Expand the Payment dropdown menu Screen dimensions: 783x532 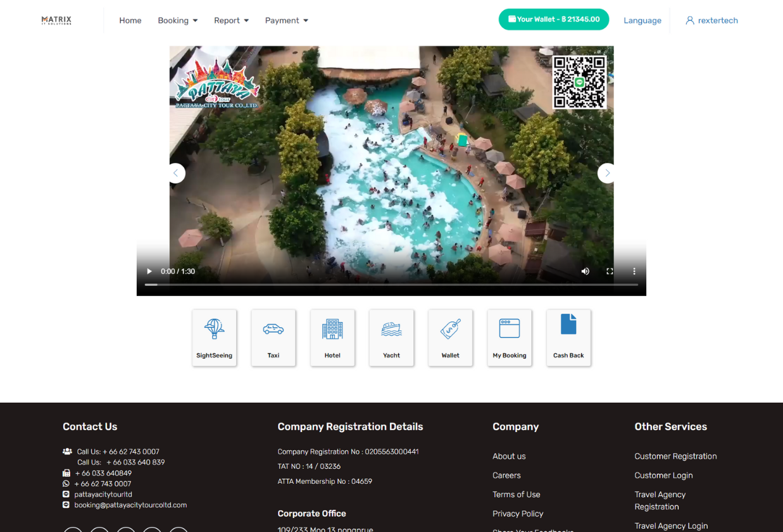[286, 20]
